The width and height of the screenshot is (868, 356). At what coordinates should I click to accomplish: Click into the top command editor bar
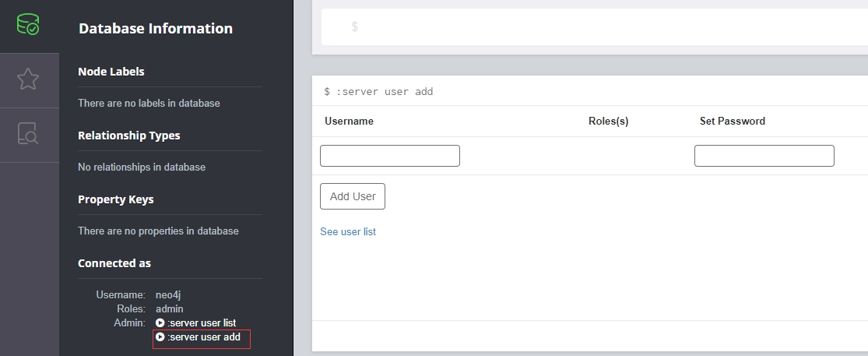592,26
